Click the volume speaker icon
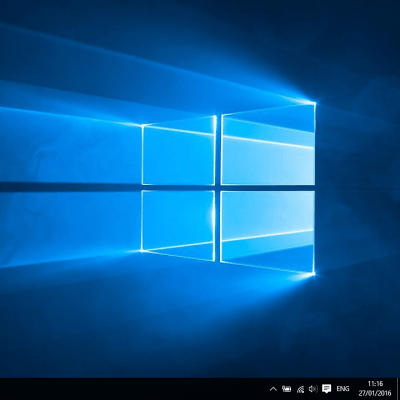The width and height of the screenshot is (400, 400). coord(313,389)
